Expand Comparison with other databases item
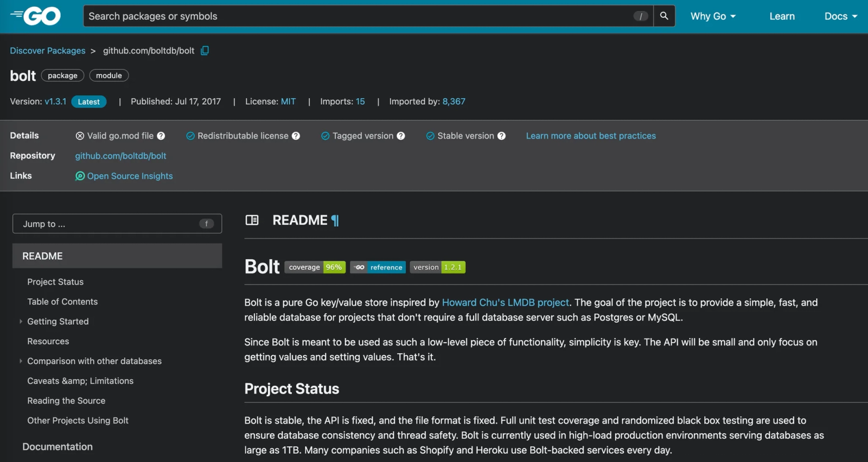The image size is (868, 462). (x=21, y=361)
